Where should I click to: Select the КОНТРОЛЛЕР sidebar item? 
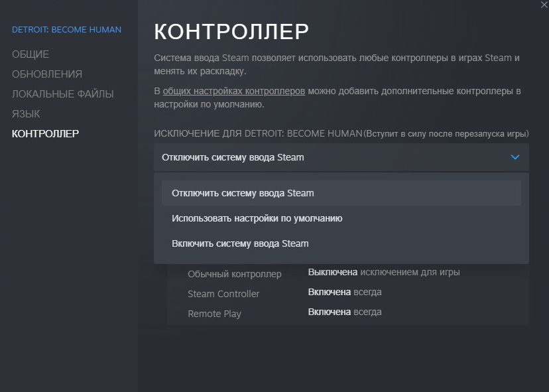[45, 133]
